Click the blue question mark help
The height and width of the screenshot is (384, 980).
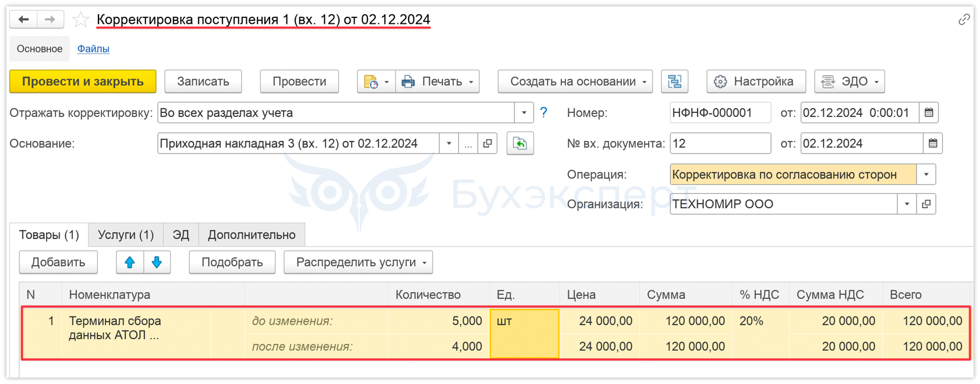click(x=544, y=113)
